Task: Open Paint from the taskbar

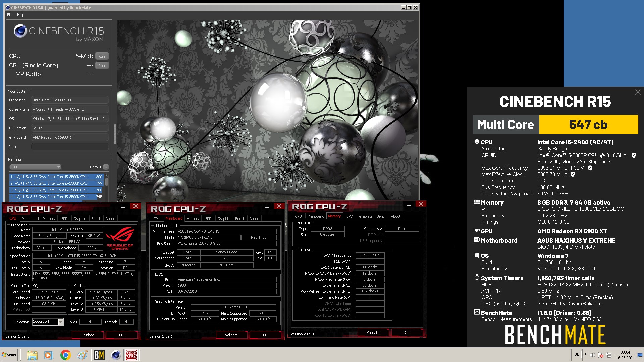Action: [x=82, y=355]
